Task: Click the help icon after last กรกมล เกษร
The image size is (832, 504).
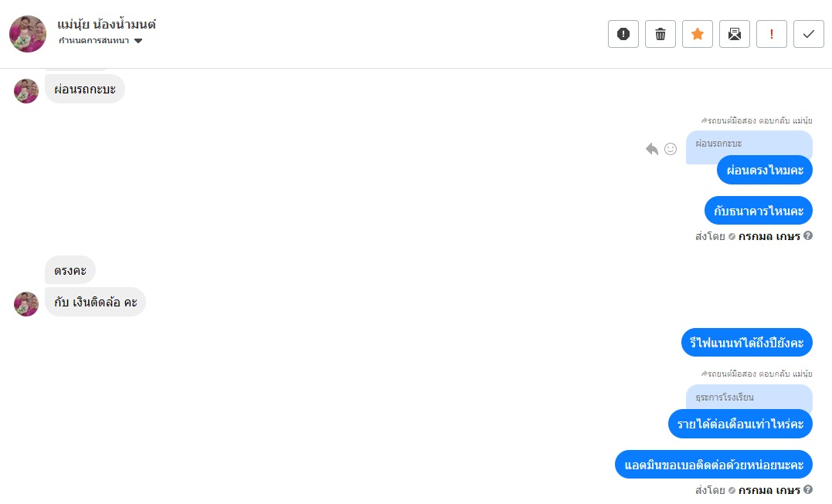Action: point(808,489)
